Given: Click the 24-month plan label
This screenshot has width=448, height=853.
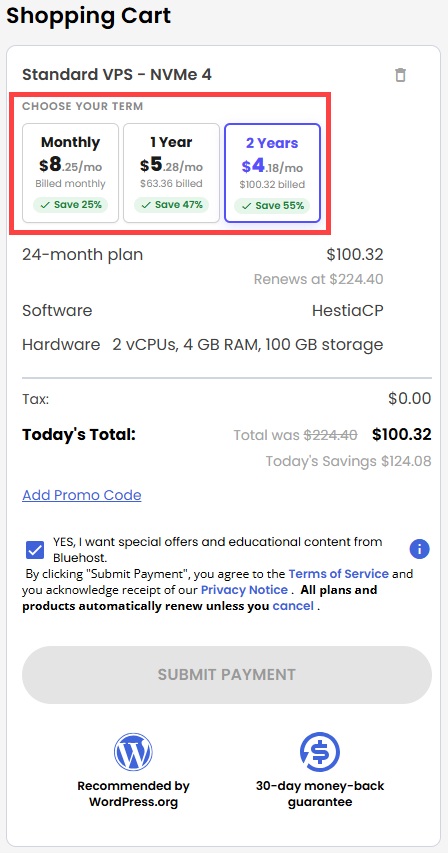Looking at the screenshot, I should click(x=83, y=255).
